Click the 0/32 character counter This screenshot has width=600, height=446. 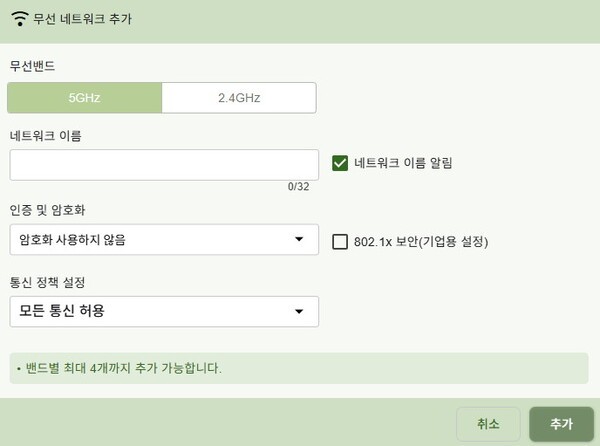click(x=298, y=187)
